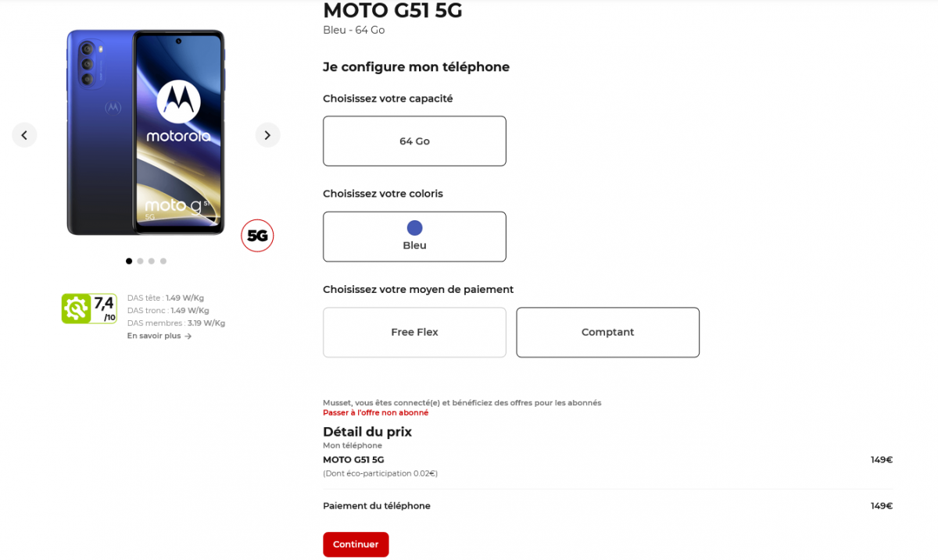Click the Paiement du téléphone 149€ amount

[881, 506]
